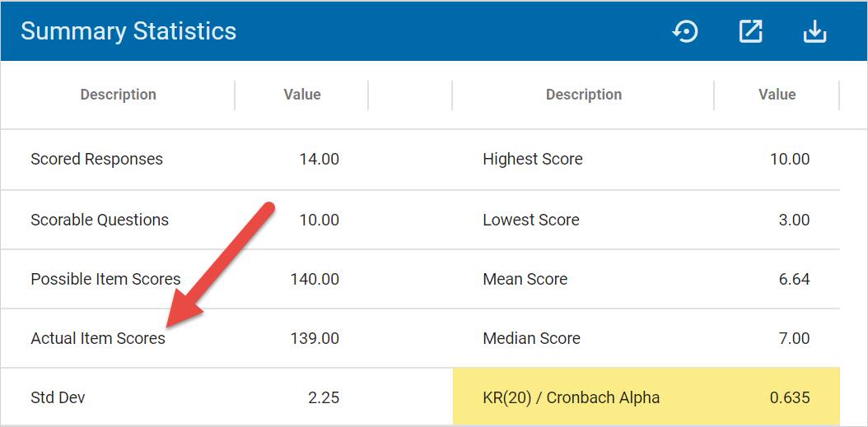This screenshot has width=868, height=427.
Task: Click the Summary Statistics panel title
Action: pyautogui.click(x=128, y=31)
